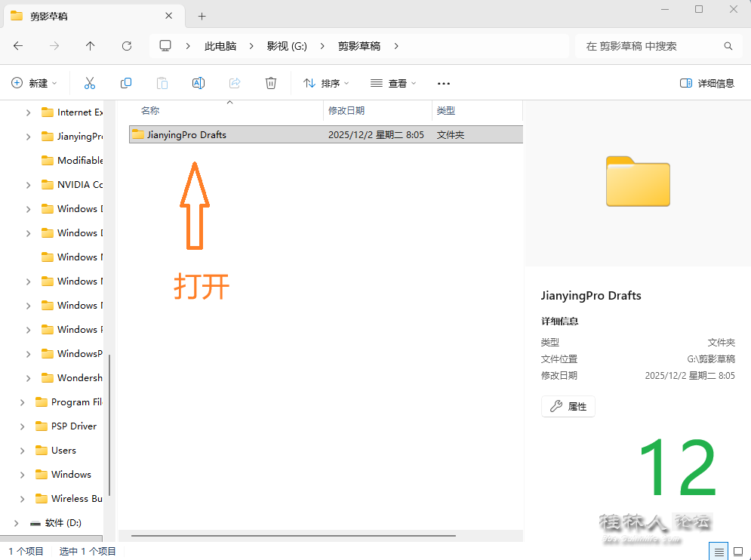The width and height of the screenshot is (751, 560).
Task: Refresh the current folder view
Action: [x=127, y=46]
